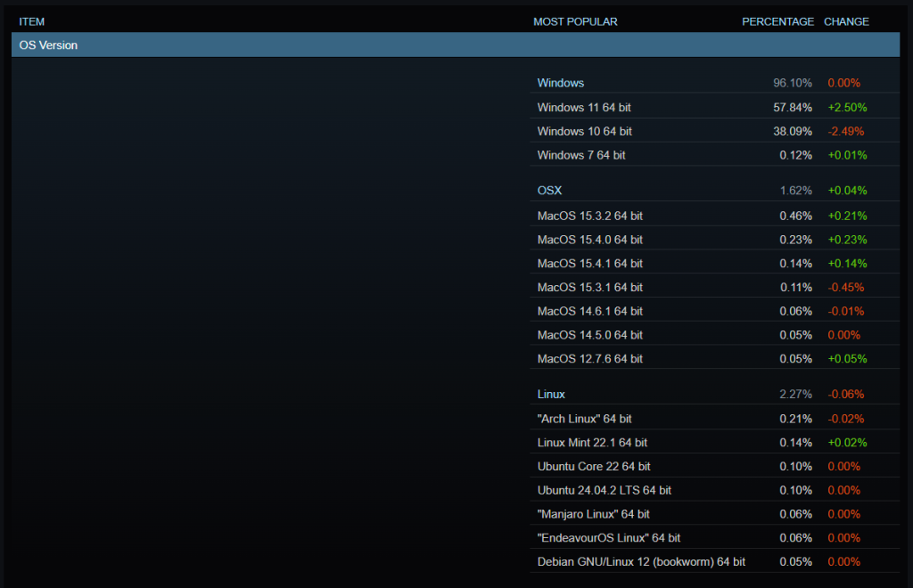Click the +0.05% change for MacOS 12.7.6
This screenshot has height=588, width=913.
847,358
